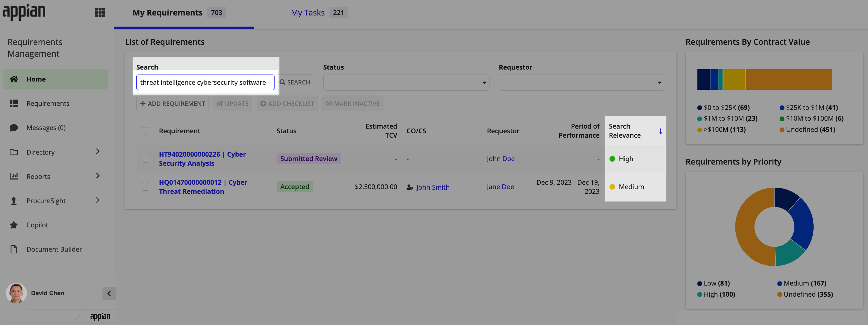Click the UPDATE button

tap(232, 103)
